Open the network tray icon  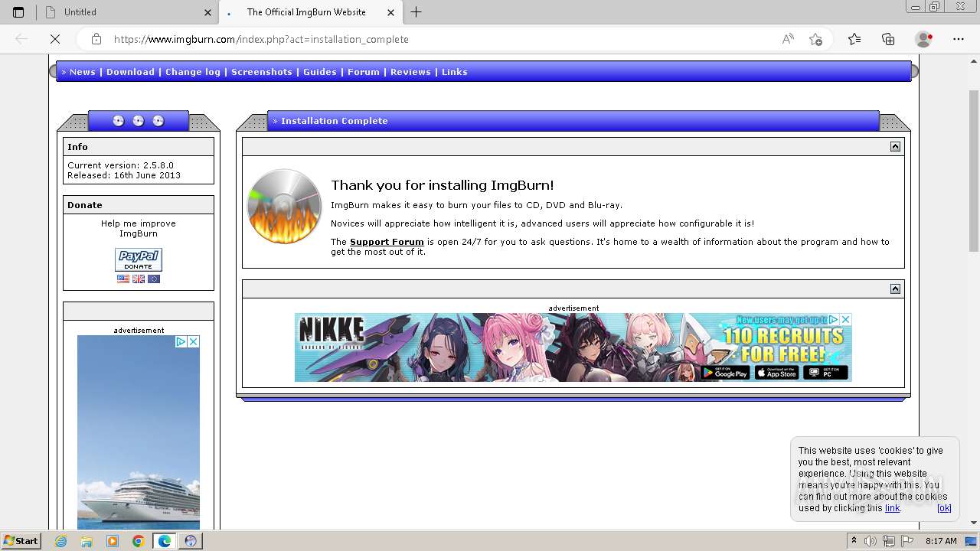pyautogui.click(x=889, y=541)
